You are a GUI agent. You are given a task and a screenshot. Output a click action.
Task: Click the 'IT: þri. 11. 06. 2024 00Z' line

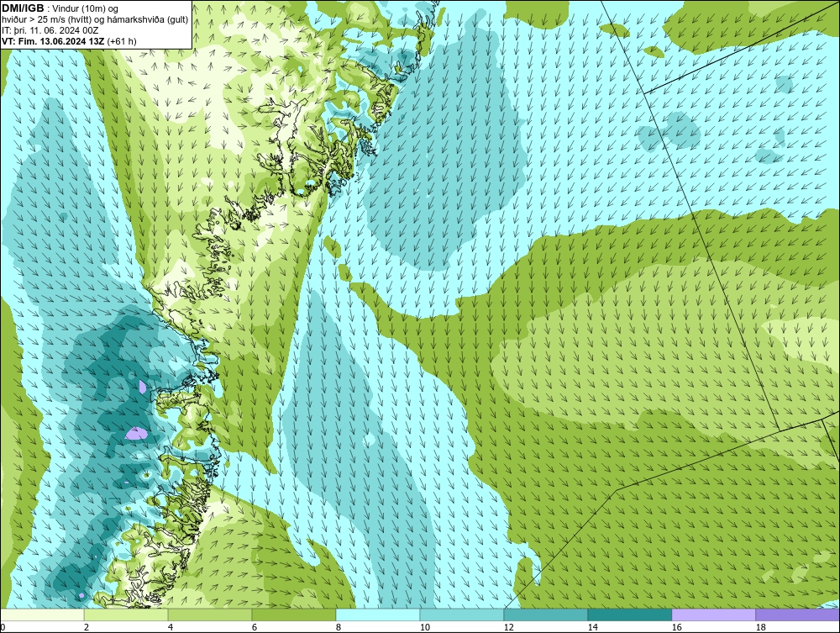[x=50, y=30]
